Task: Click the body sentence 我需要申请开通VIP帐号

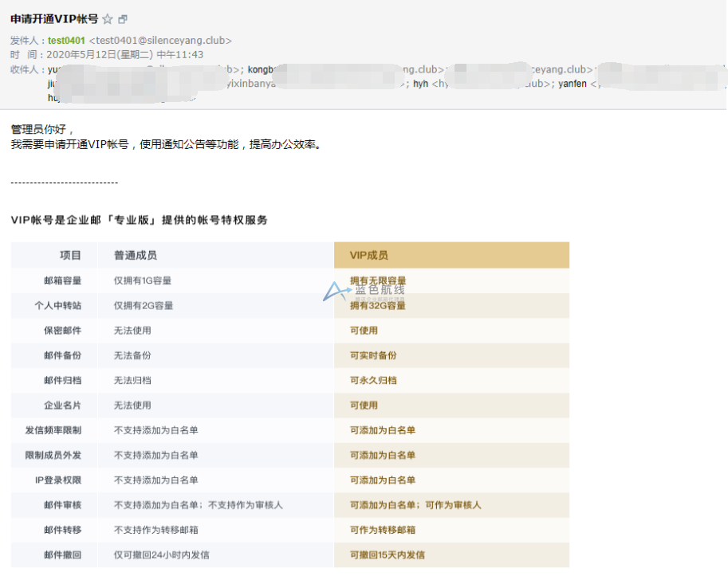Action: 69,145
